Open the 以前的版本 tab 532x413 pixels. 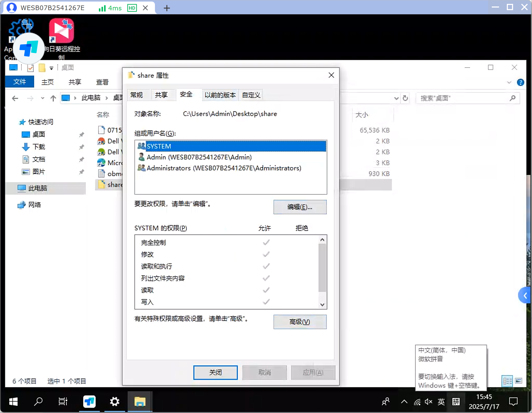pyautogui.click(x=220, y=95)
